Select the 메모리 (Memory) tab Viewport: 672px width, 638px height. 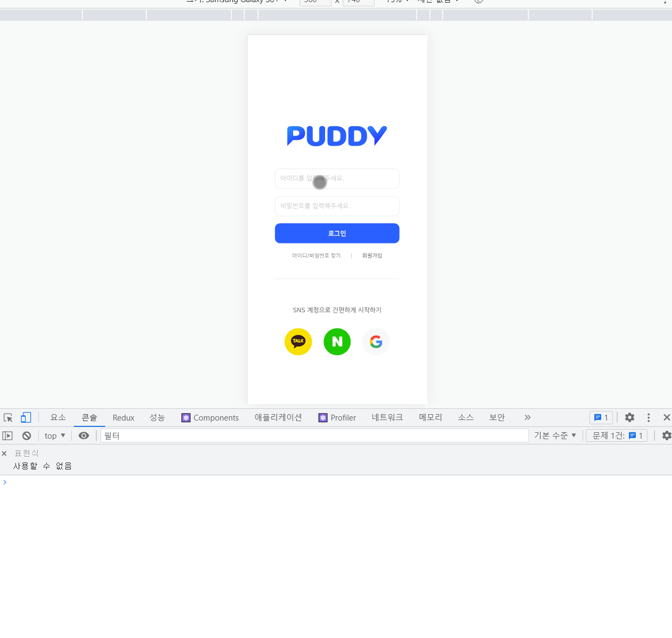[430, 418]
